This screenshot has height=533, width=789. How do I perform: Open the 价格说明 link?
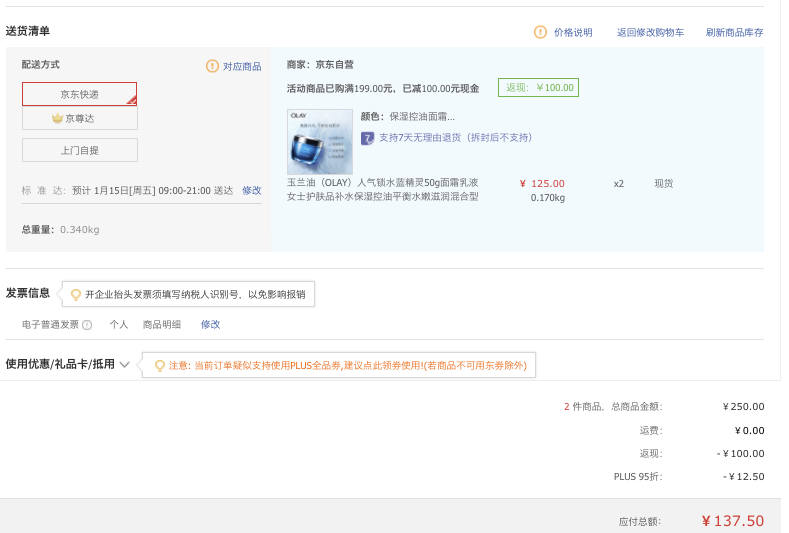coord(573,32)
